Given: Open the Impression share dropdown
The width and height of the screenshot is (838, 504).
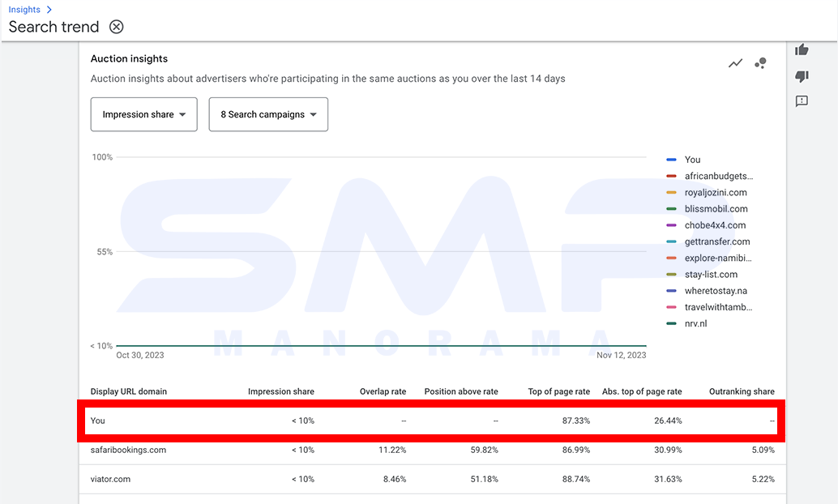Looking at the screenshot, I should [x=143, y=114].
